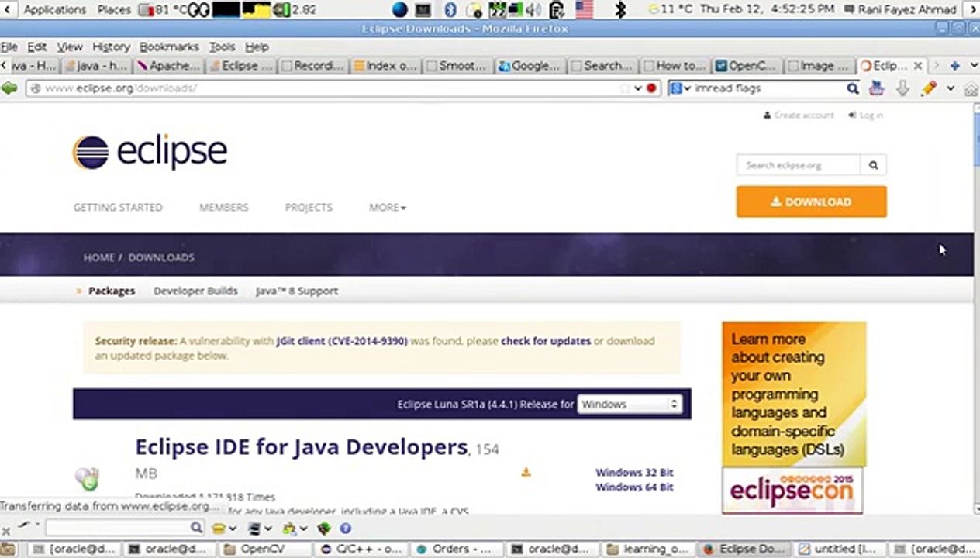Expand the MORE navigation menu
The height and width of the screenshot is (558, 980).
click(x=388, y=207)
